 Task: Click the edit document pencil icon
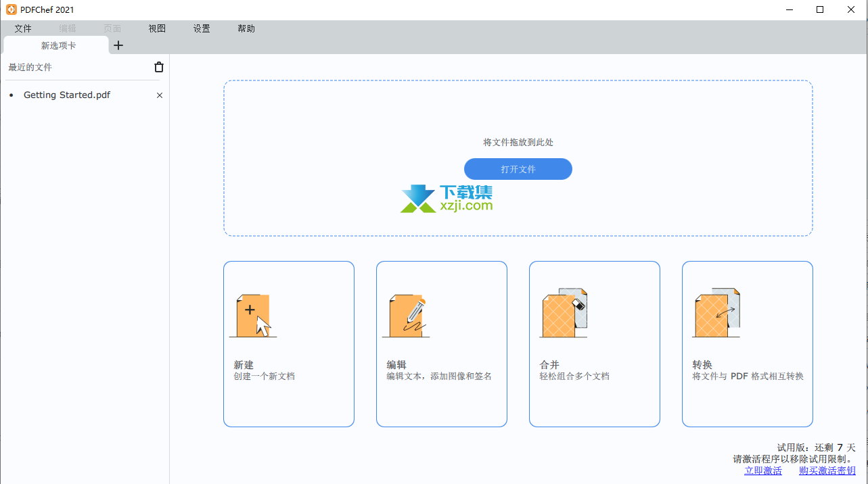[407, 315]
